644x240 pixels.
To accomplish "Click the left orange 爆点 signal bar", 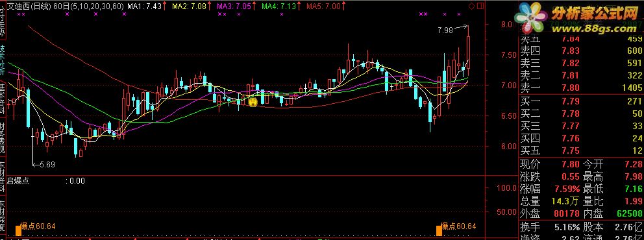I will pyautogui.click(x=18, y=230).
